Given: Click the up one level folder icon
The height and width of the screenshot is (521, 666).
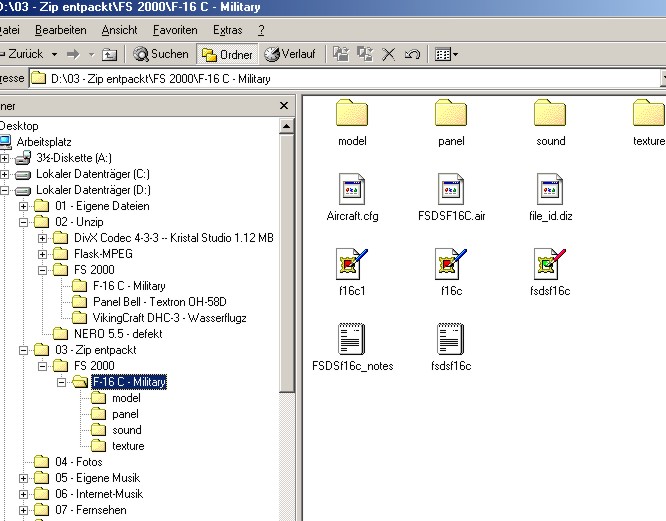Looking at the screenshot, I should click(109, 54).
